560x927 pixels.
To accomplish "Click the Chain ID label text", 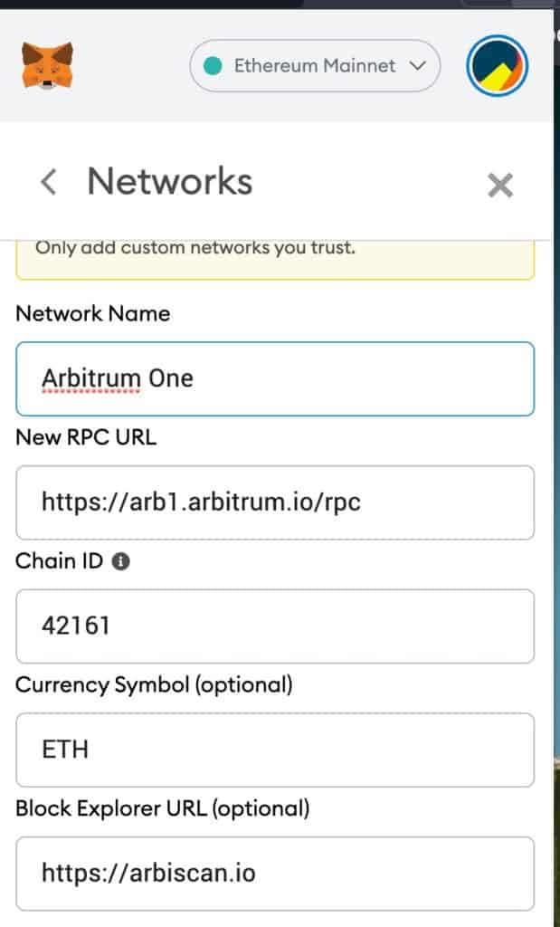I will pos(59,561).
